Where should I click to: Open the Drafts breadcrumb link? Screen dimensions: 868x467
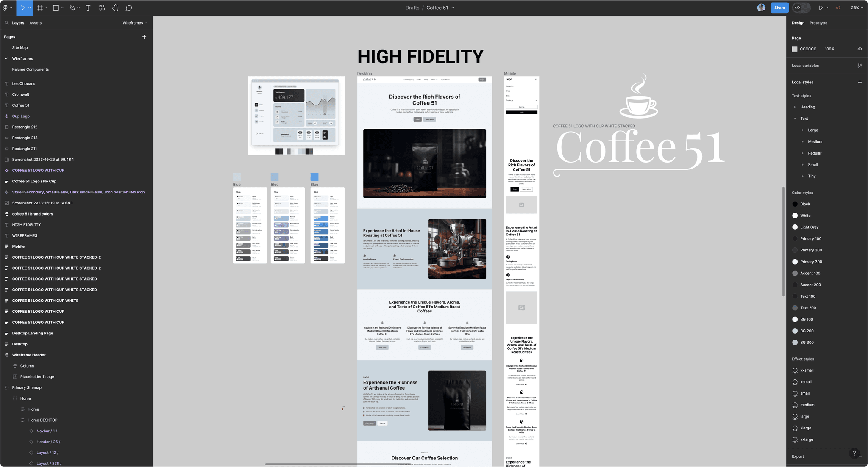click(412, 8)
